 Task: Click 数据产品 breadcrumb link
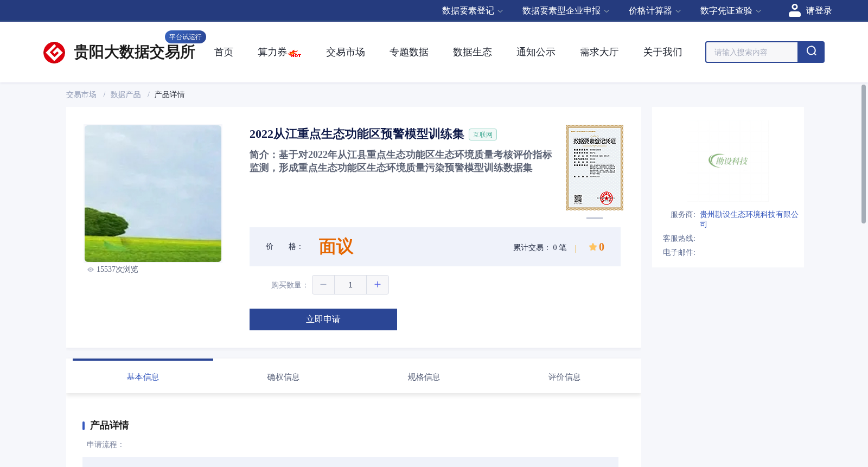point(126,95)
